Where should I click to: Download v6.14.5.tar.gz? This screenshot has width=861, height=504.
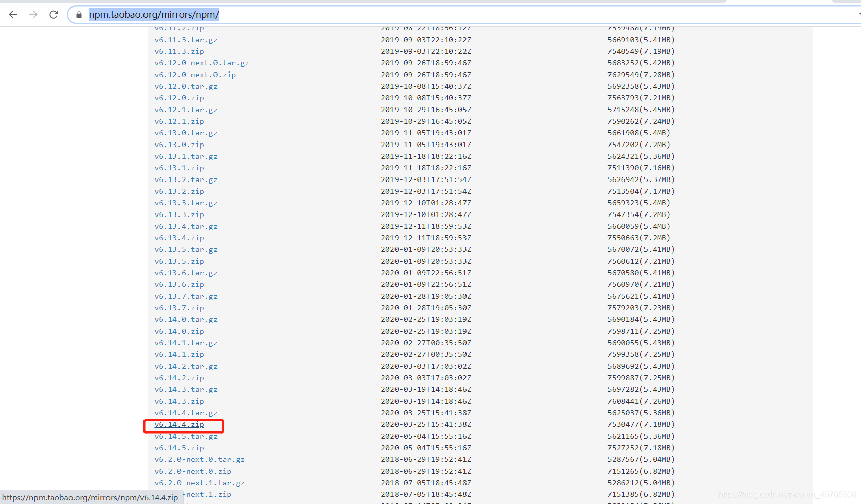click(186, 436)
